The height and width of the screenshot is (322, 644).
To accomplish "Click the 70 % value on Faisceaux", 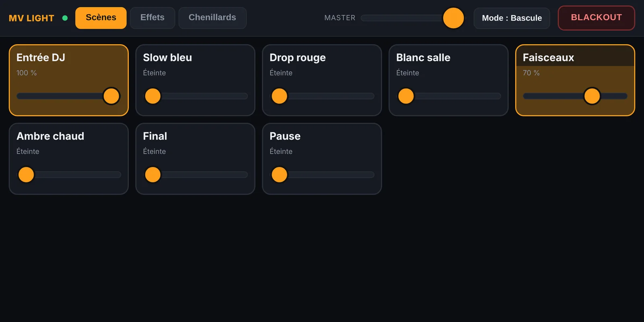I will pos(531,73).
